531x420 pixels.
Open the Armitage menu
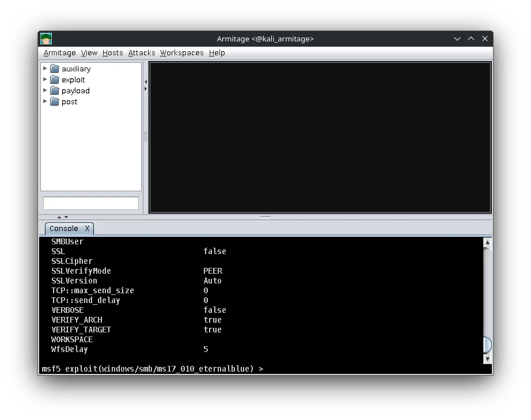(59, 53)
